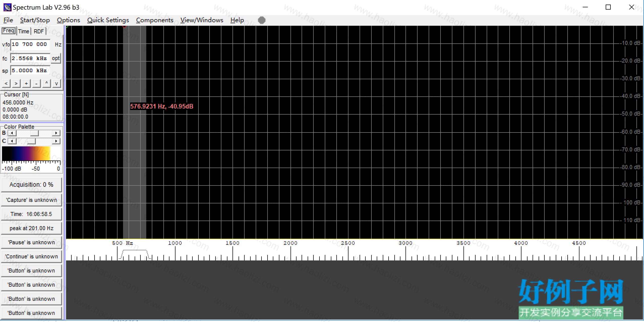Switch to the Time tab
Screen dimensions: 644x322
pyautogui.click(x=24, y=31)
